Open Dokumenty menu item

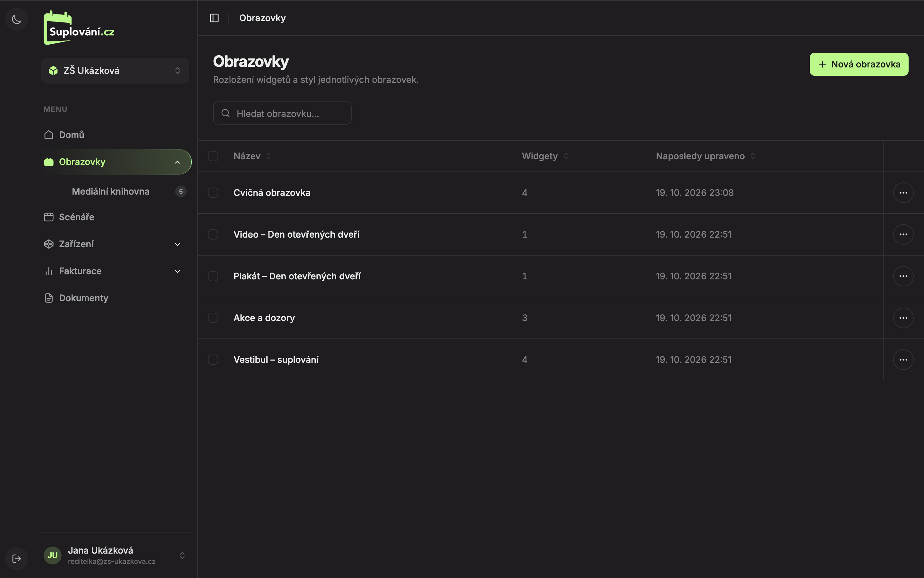tap(115, 298)
